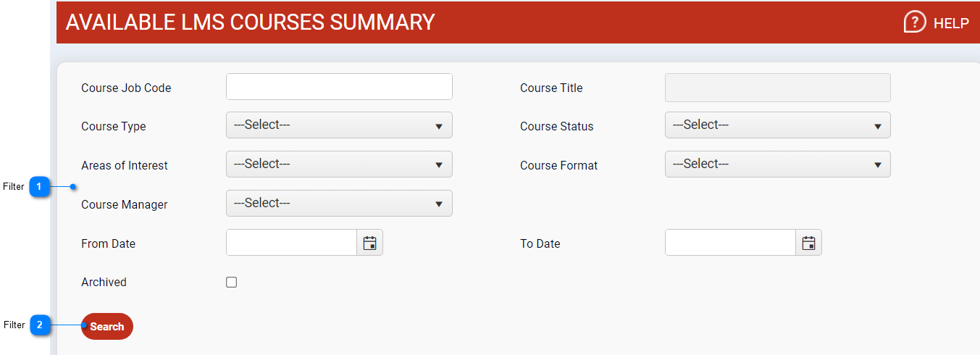Expand the Course Format dropdown
The height and width of the screenshot is (355, 980).
(x=777, y=164)
